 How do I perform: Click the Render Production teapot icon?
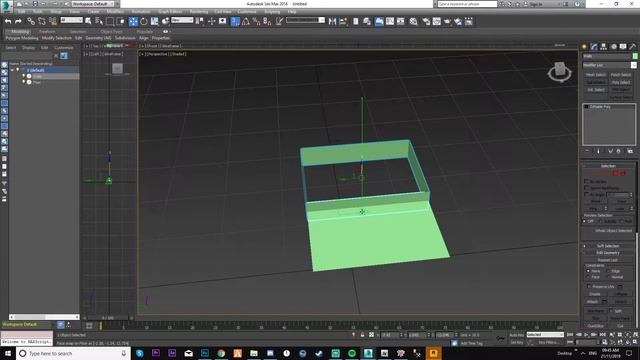tap(447, 21)
